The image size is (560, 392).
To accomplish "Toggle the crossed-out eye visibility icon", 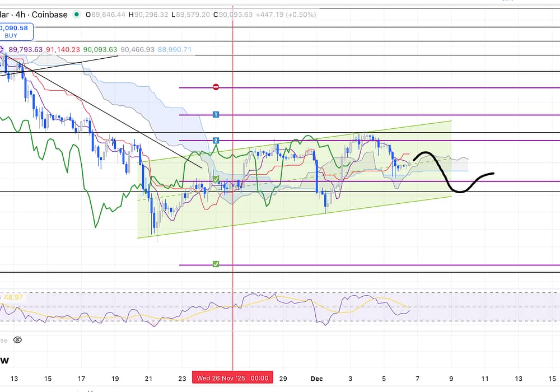I will (17, 340).
